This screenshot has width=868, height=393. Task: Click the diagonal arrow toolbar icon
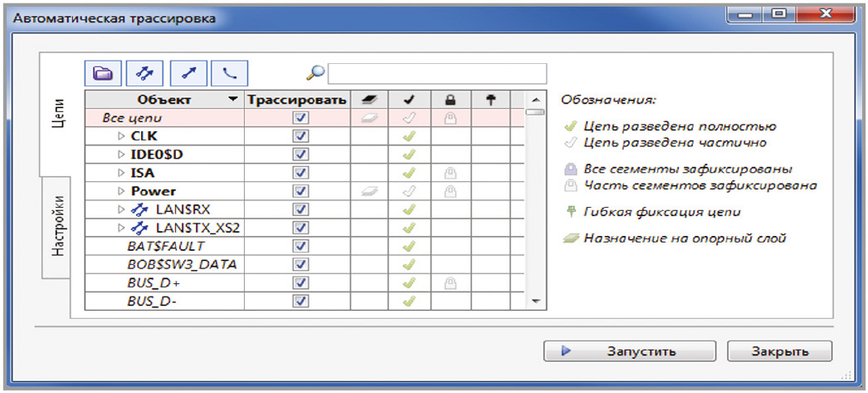[188, 73]
